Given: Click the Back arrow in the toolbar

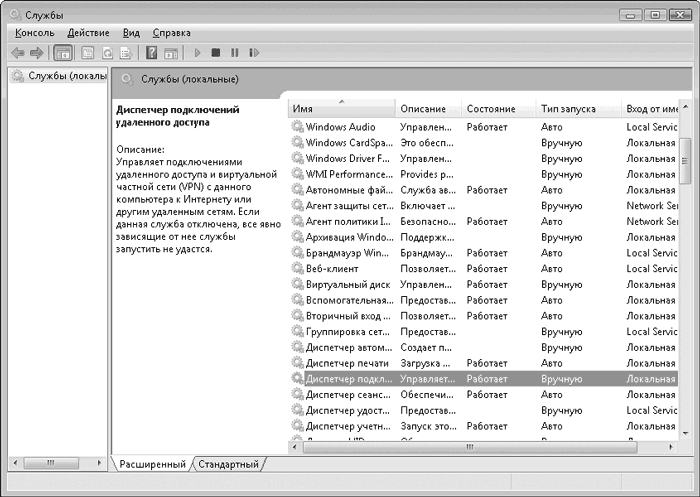Looking at the screenshot, I should tap(17, 52).
